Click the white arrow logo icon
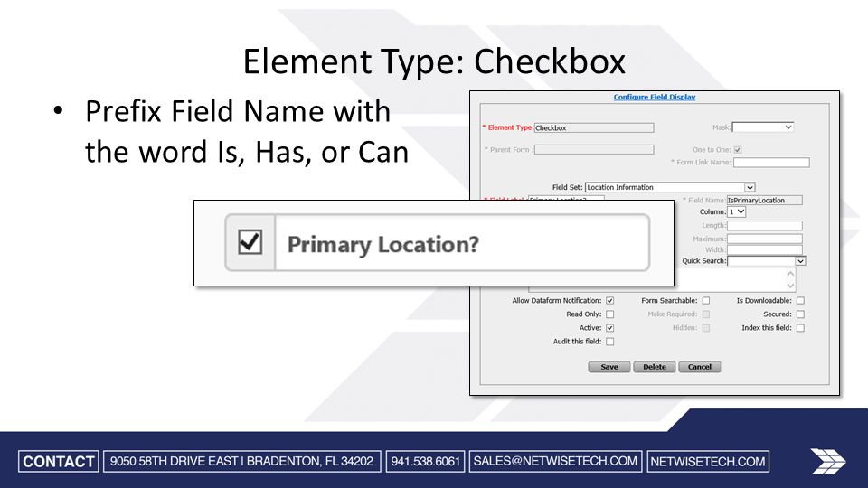This screenshot has width=868, height=488. point(827,461)
